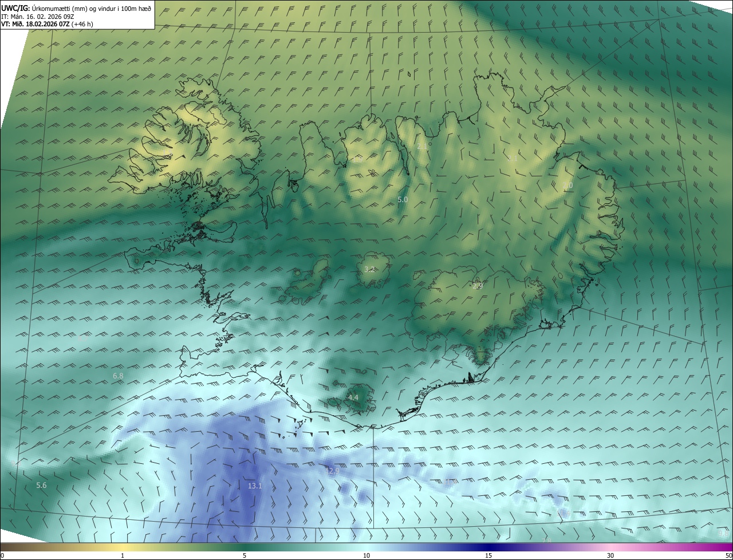The height and width of the screenshot is (560, 733).
Task: Click the 5.0 precipitation value label
Action: 403,199
